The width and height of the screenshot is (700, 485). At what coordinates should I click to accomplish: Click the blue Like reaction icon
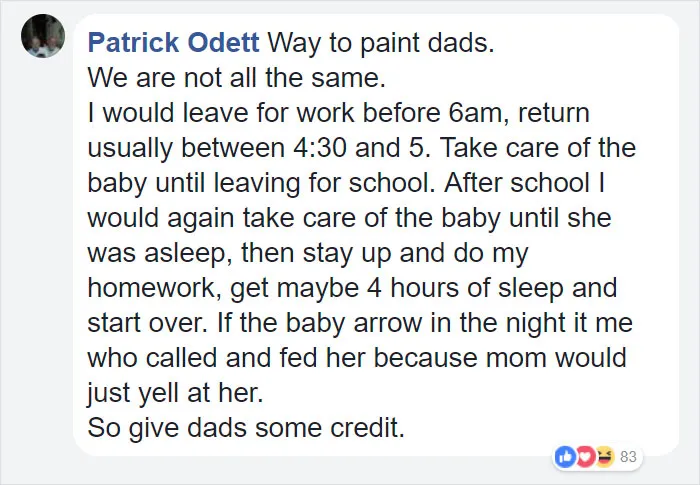pos(566,457)
